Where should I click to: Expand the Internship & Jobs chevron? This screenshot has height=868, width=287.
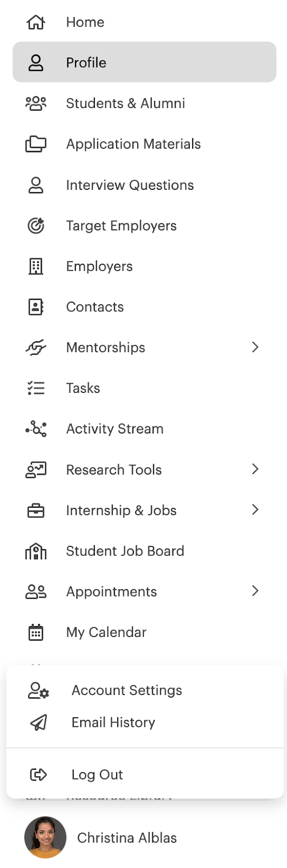coord(255,510)
